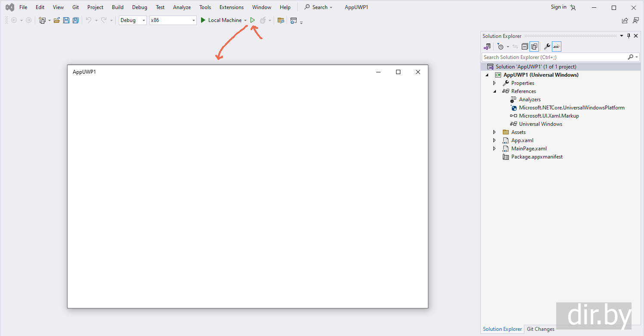
Task: Click the Save All icon
Action: (76, 20)
